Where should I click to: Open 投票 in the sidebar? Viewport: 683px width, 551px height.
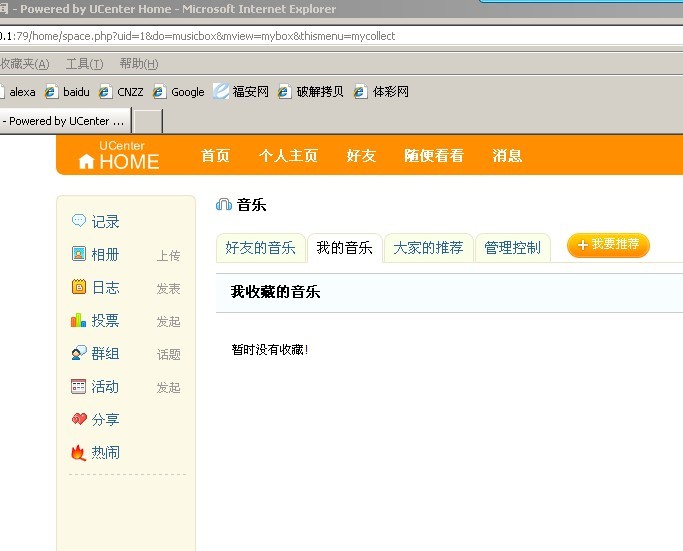coord(105,321)
